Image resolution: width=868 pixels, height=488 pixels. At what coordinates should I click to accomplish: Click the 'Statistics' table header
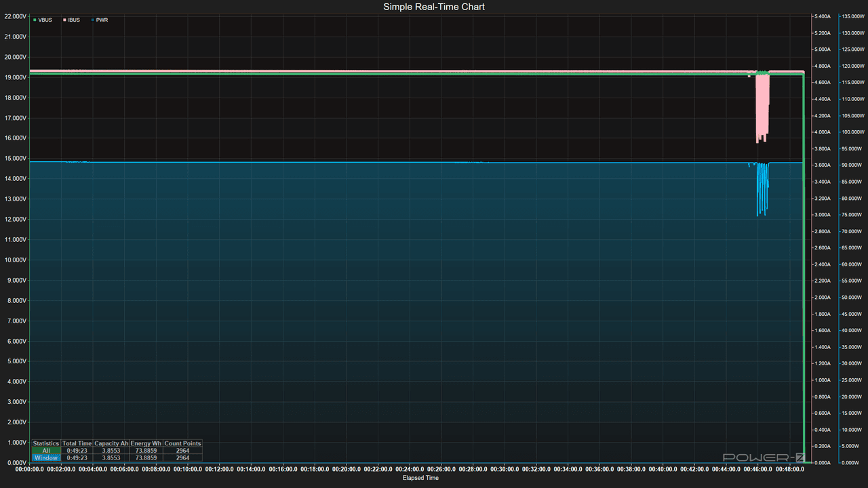[46, 443]
